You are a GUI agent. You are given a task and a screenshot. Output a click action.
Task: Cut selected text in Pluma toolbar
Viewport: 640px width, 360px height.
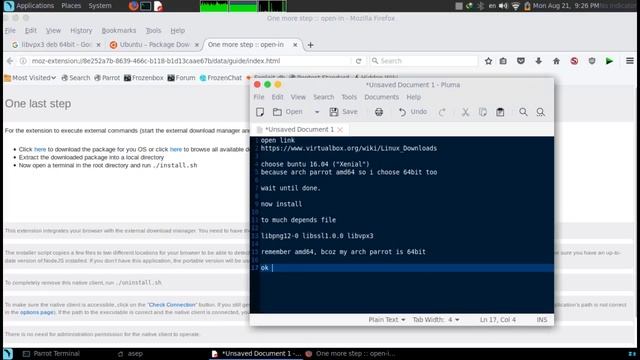465,112
